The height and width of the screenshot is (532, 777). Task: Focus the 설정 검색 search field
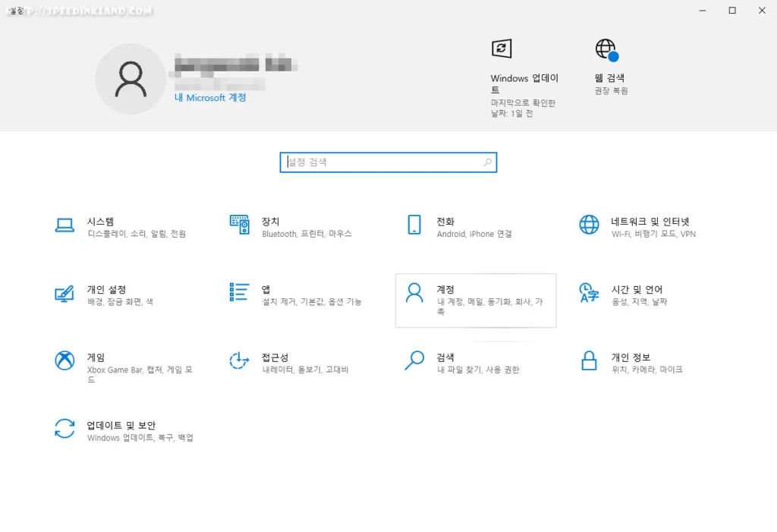(388, 162)
